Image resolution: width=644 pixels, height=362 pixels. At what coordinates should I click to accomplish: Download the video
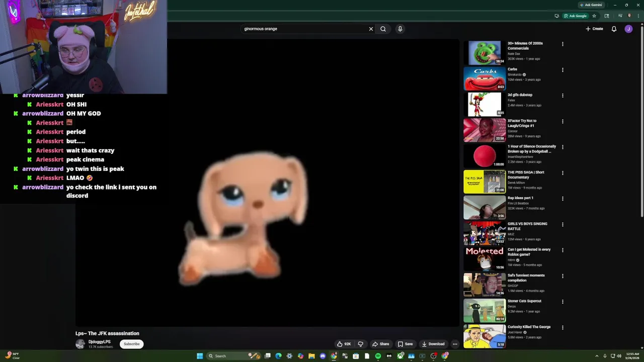[433, 344]
